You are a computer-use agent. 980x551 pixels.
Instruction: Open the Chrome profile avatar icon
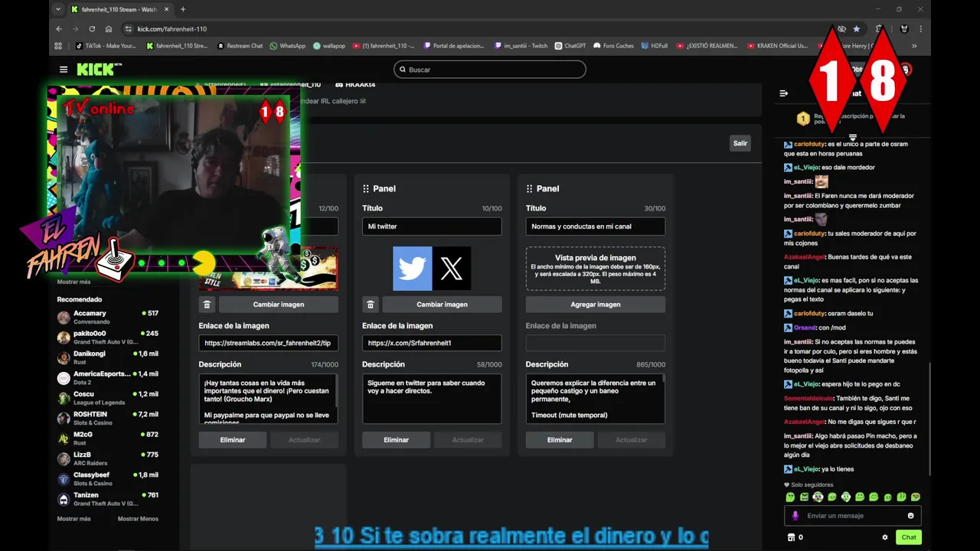(x=904, y=29)
